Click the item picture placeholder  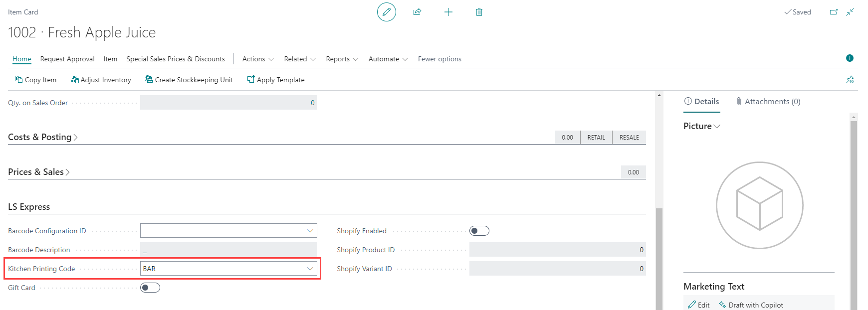(759, 205)
